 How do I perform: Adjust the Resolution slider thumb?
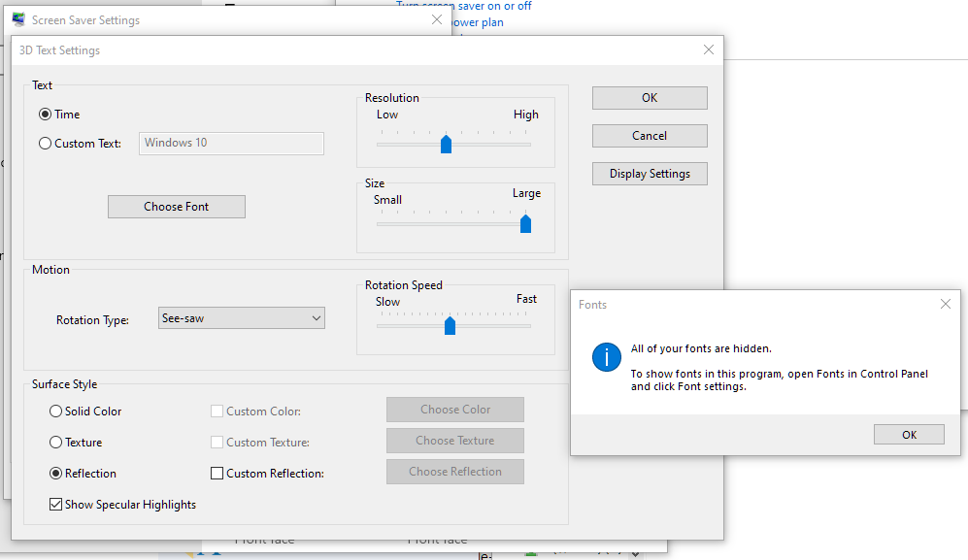click(446, 144)
